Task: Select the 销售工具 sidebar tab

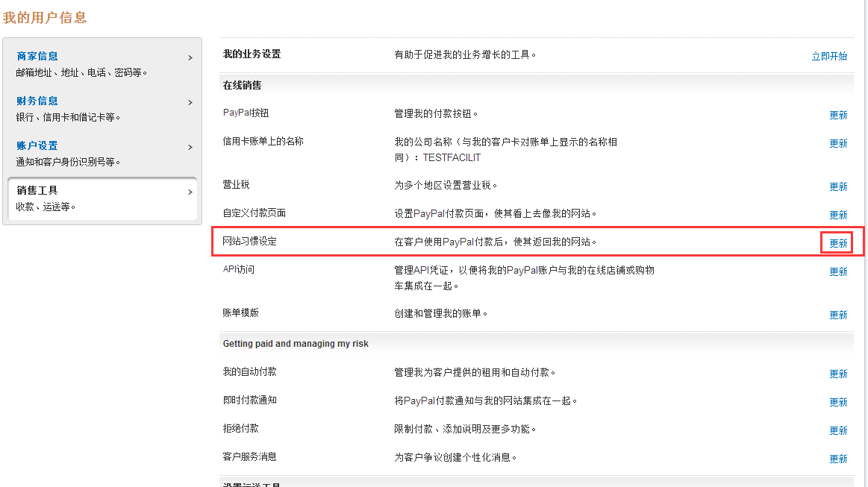Action: [x=37, y=190]
